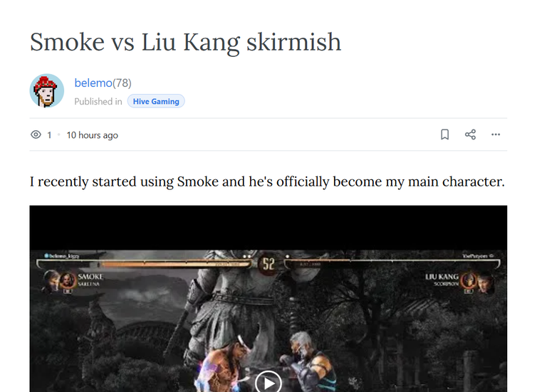Image resolution: width=547 pixels, height=392 pixels.
Task: Click the video thumbnail gameplay area
Action: point(269,321)
